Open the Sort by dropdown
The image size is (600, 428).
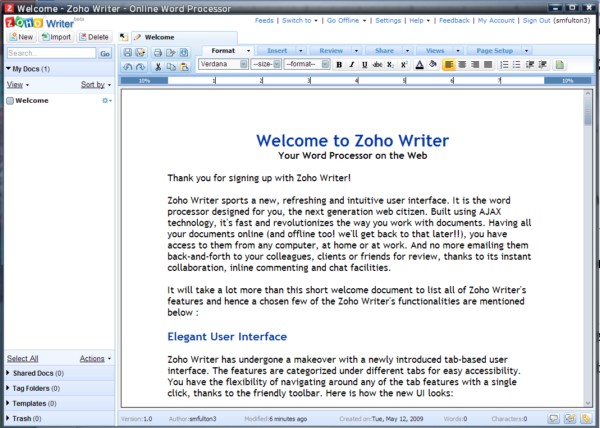coord(96,85)
